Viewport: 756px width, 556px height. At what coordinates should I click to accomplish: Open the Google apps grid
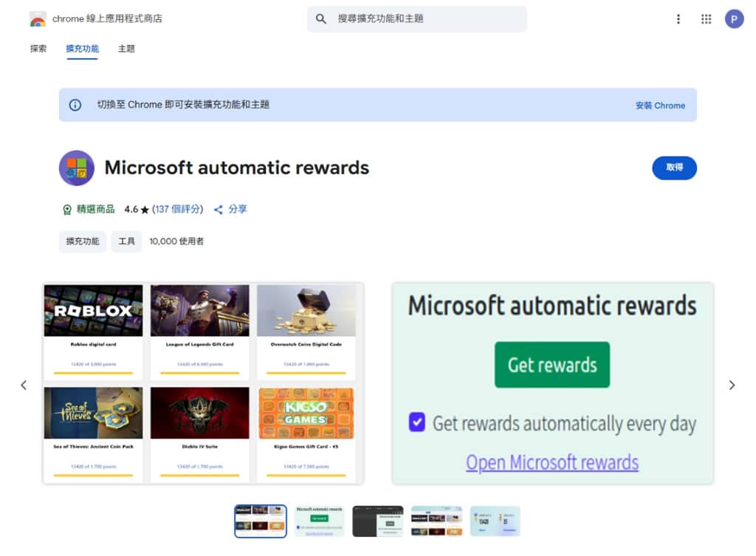[706, 19]
